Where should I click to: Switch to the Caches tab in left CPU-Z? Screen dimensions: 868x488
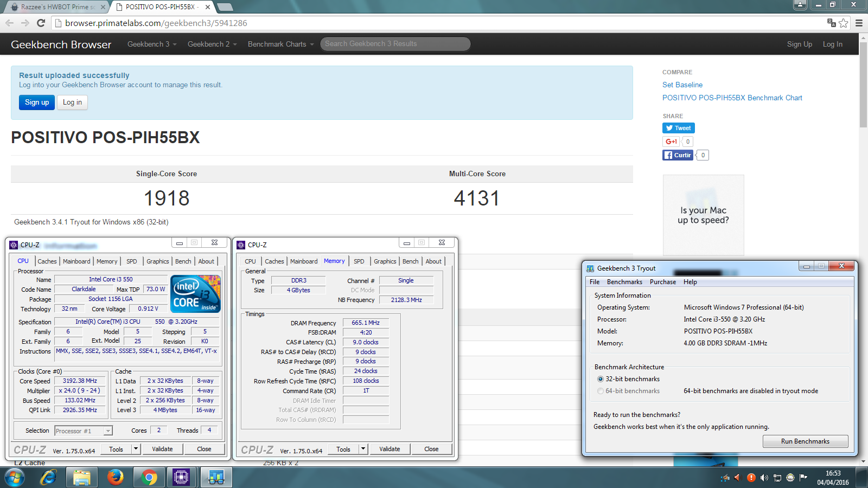(x=47, y=261)
